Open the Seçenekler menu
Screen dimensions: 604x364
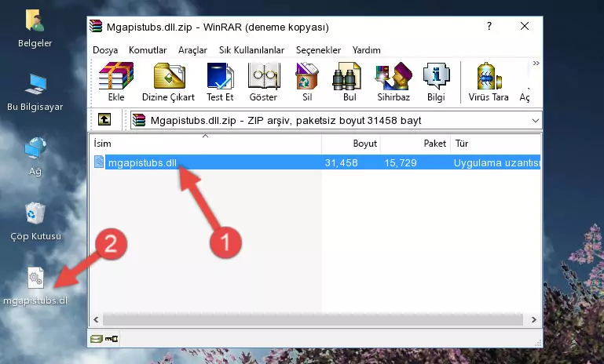[318, 50]
